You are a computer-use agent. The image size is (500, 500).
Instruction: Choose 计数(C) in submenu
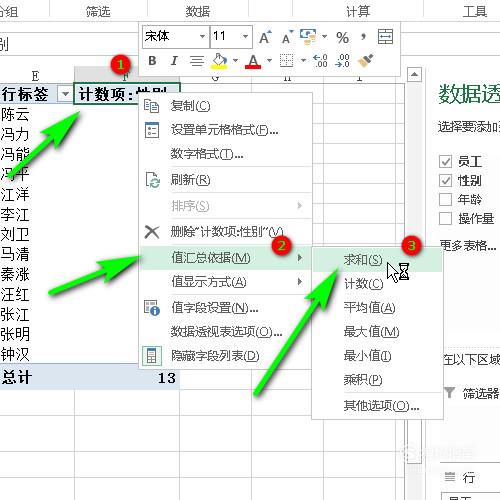pos(377,284)
